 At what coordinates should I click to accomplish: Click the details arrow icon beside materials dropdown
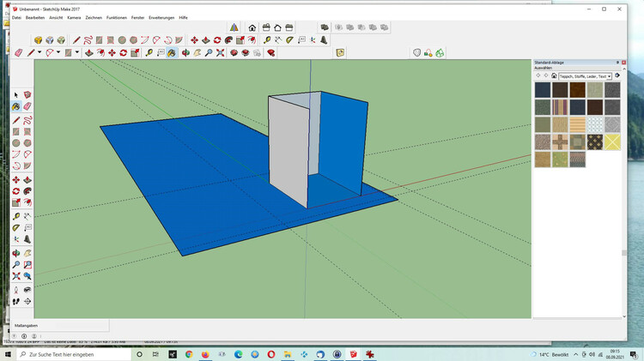pyautogui.click(x=617, y=75)
